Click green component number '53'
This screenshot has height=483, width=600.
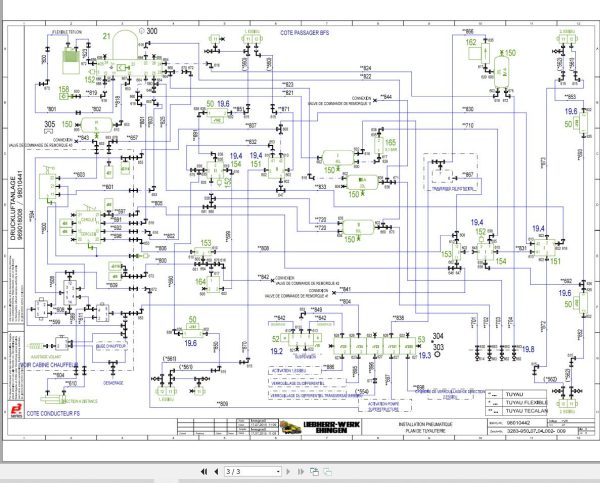click(x=421, y=339)
